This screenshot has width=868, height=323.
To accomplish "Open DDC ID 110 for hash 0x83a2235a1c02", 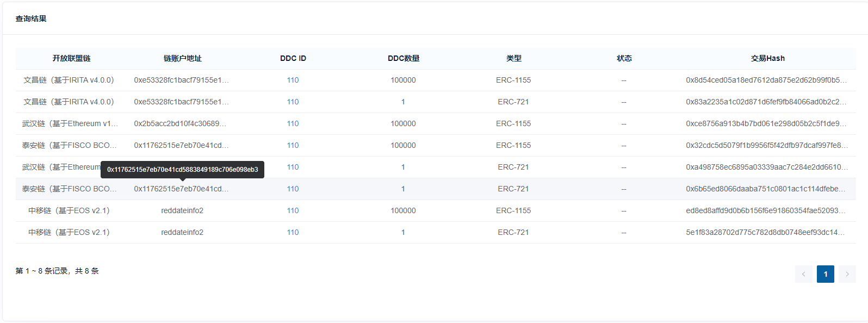I will pyautogui.click(x=293, y=102).
